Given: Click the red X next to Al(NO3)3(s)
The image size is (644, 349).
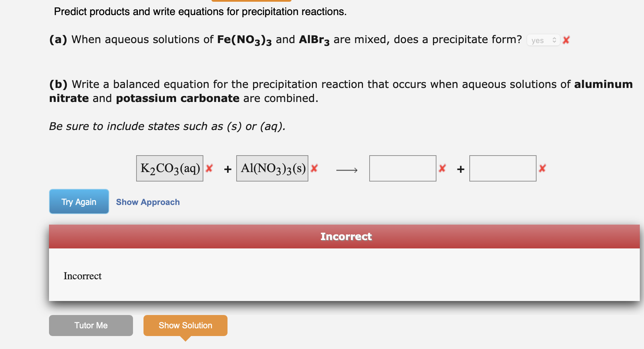Looking at the screenshot, I should pyautogui.click(x=314, y=169).
